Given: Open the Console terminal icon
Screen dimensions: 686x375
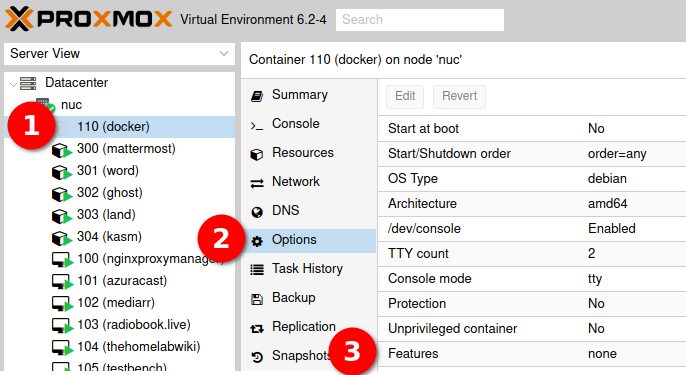Looking at the screenshot, I should pos(257,126).
